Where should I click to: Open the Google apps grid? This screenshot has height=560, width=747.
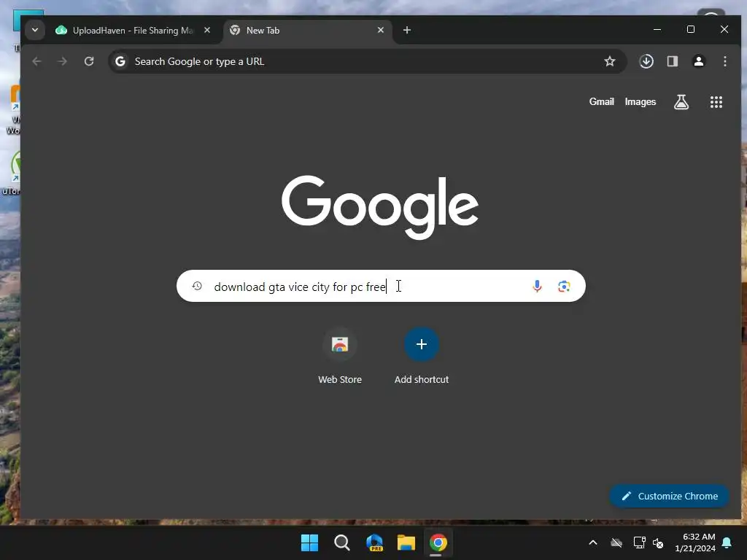pos(716,102)
